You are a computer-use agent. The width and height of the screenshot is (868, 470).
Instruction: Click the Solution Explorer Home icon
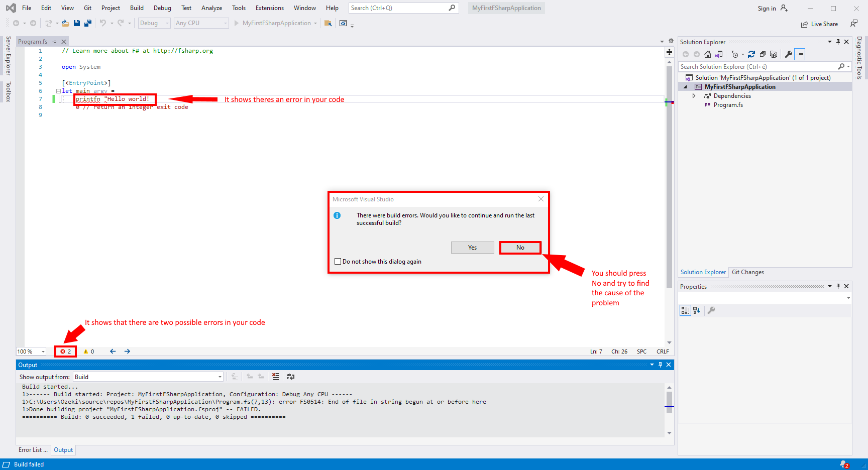pos(708,54)
